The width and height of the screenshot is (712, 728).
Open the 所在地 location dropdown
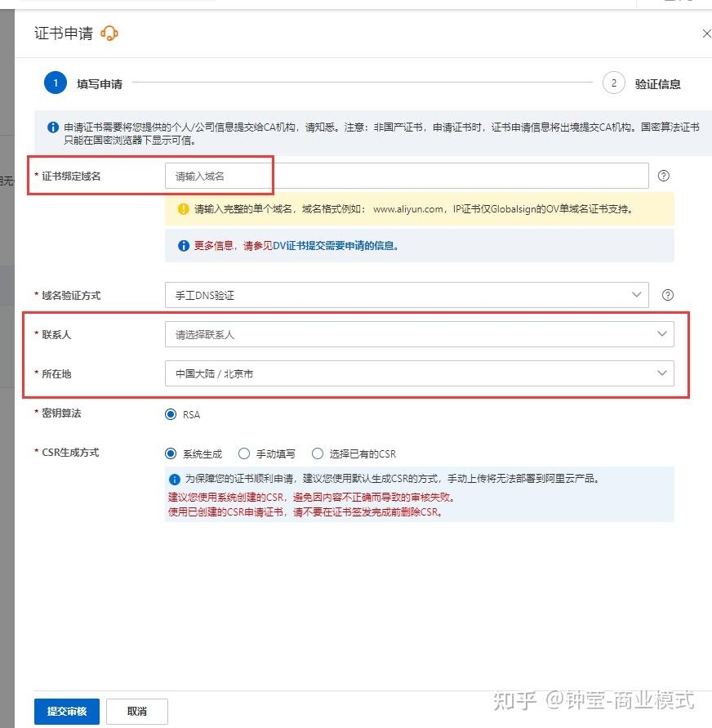(418, 373)
